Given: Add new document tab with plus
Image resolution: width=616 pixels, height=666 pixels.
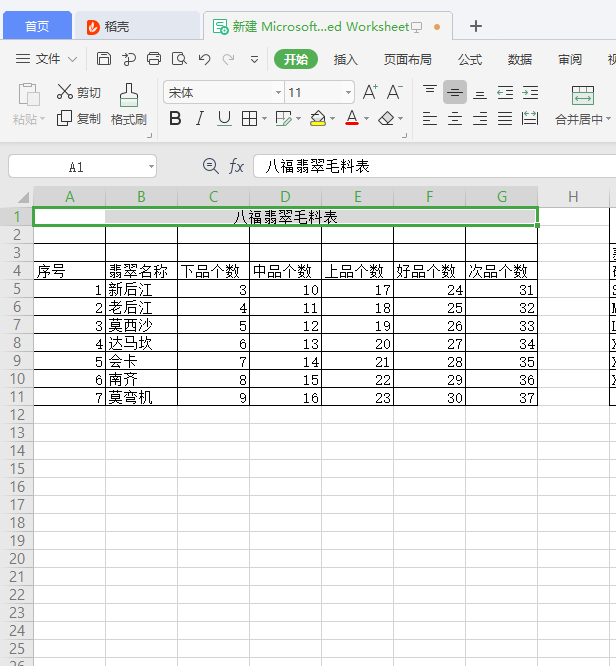Looking at the screenshot, I should coord(476,26).
